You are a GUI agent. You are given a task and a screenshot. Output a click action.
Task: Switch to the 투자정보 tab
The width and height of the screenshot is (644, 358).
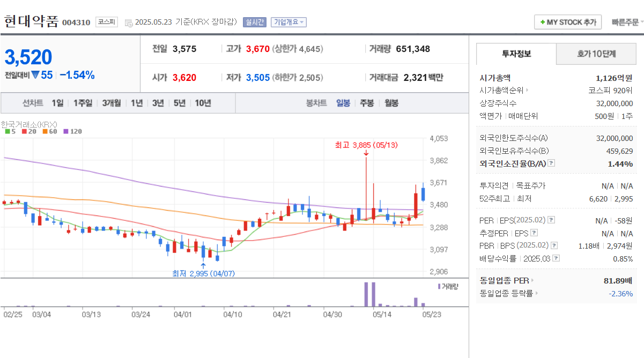coord(516,54)
